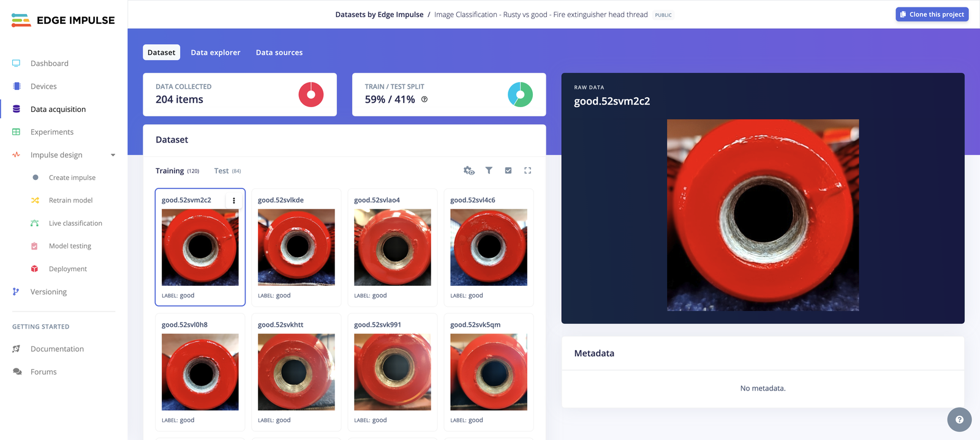
Task: Click the raw data title good.52svm2c2
Action: click(x=612, y=101)
